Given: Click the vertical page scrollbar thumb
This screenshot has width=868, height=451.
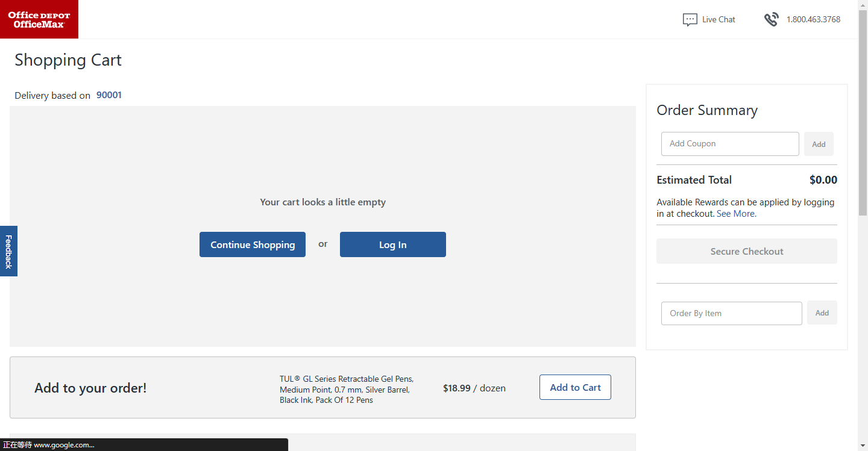Looking at the screenshot, I should 863,113.
